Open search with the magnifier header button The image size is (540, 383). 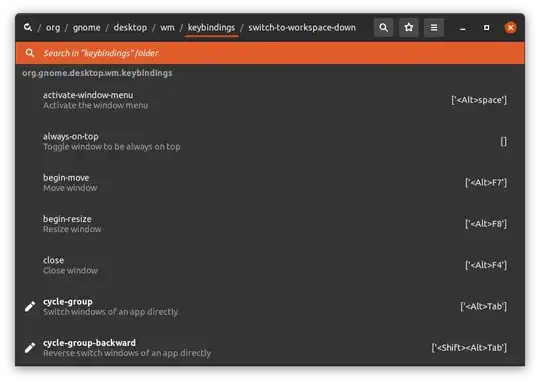coord(383,28)
